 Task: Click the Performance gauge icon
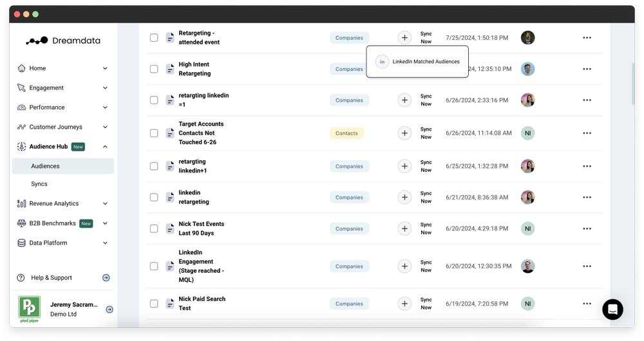21,107
